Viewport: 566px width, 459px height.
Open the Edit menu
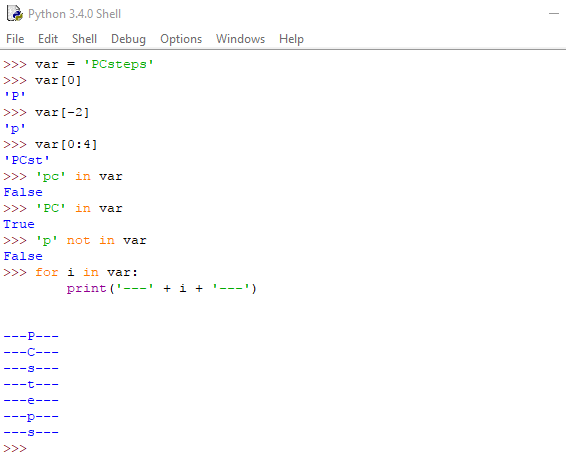(x=48, y=39)
